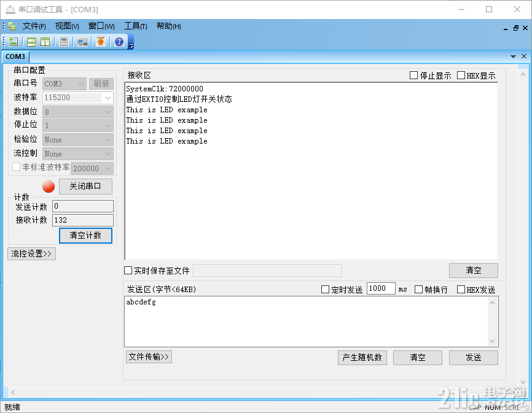Click the application icon in the menu bar
532x413 pixels.
click(x=12, y=26)
